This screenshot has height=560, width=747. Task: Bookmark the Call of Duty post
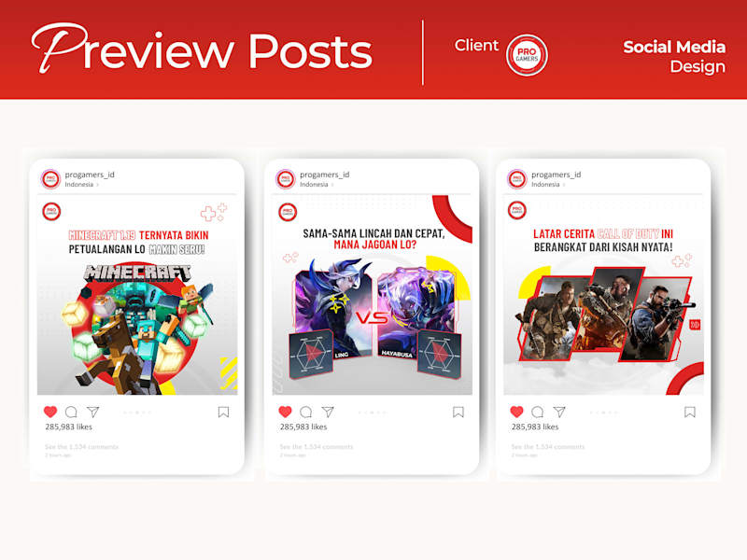(690, 412)
